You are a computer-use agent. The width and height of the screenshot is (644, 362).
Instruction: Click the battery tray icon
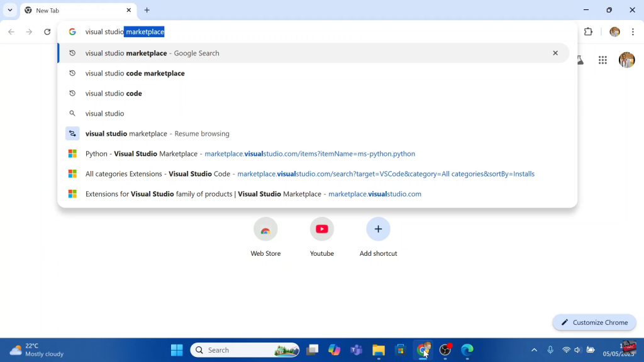point(591,350)
